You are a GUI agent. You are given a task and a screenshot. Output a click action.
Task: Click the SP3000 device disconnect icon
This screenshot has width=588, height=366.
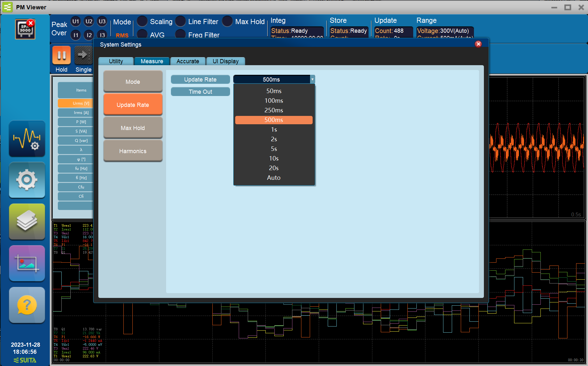click(x=25, y=29)
